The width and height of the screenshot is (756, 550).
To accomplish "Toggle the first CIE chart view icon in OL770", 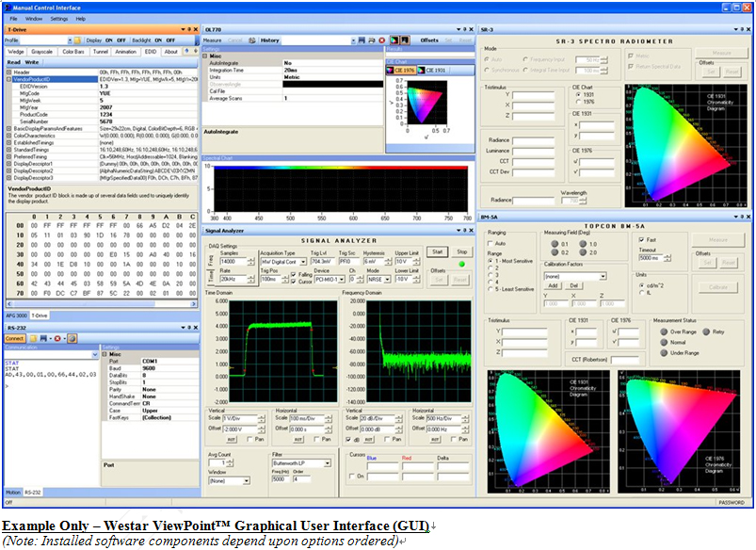I will (x=394, y=40).
